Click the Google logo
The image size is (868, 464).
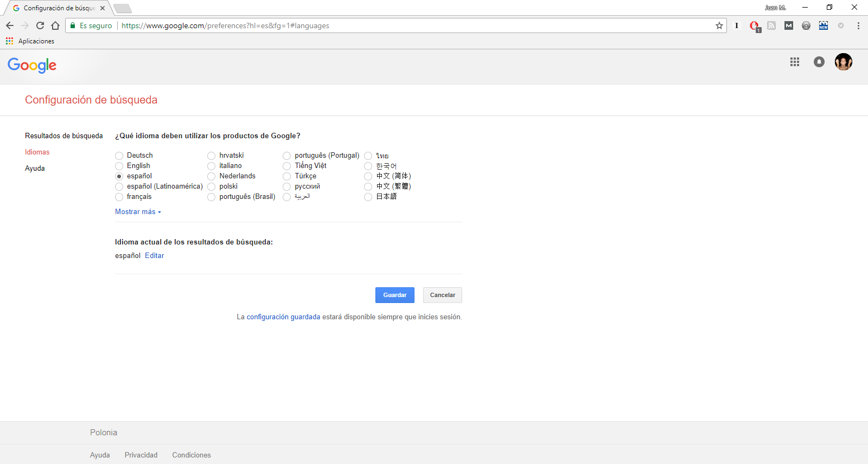[32, 66]
